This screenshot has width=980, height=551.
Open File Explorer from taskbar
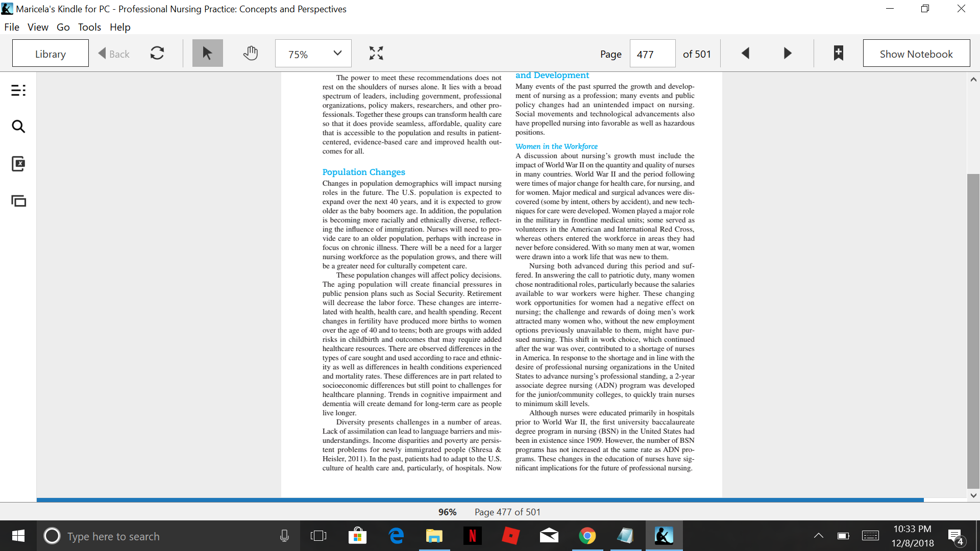pos(434,536)
